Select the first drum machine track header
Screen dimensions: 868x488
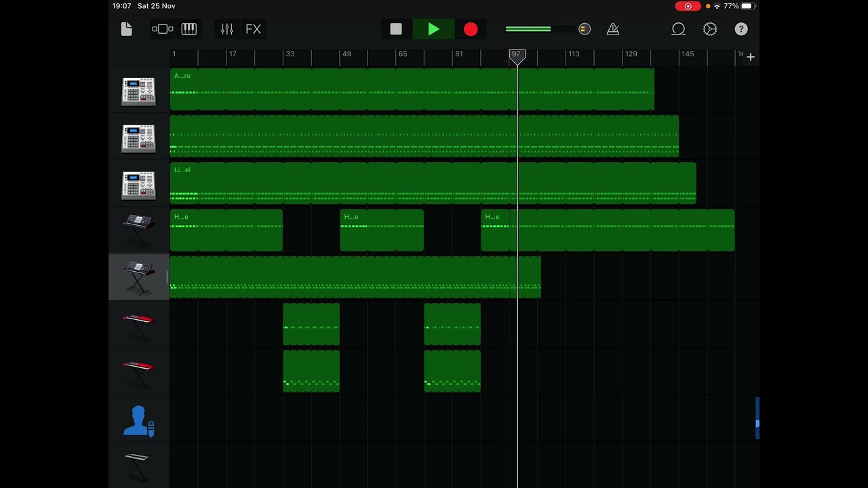(138, 91)
